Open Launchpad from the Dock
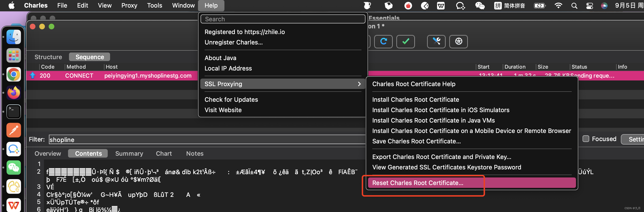644x212 pixels. coord(13,55)
